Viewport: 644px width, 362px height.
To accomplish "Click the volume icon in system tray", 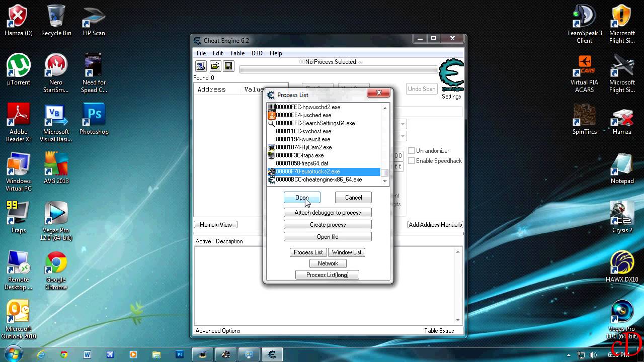I will [x=592, y=355].
